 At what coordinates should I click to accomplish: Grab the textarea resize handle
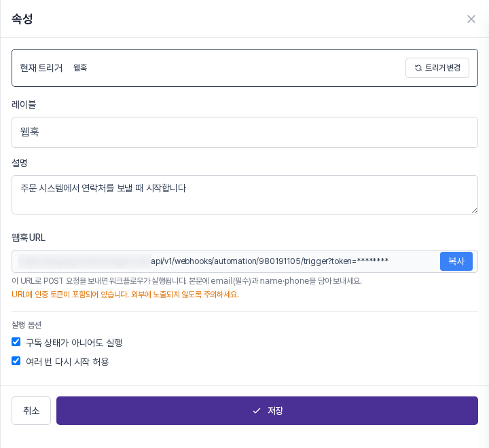(x=474, y=210)
